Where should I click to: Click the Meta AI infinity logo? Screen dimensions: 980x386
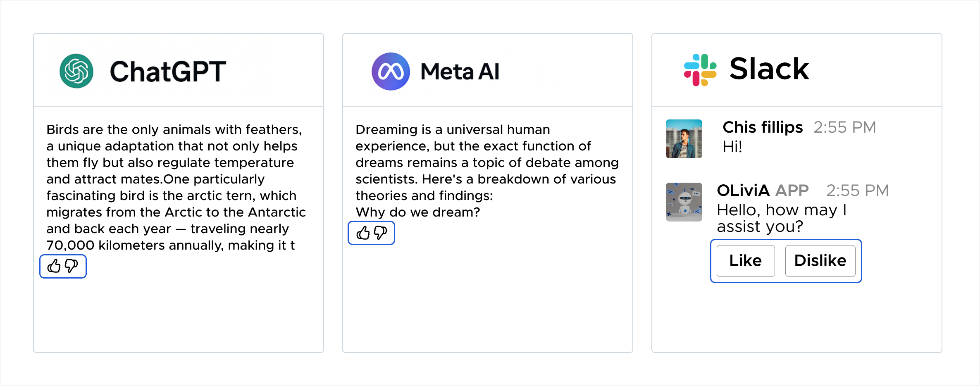point(391,71)
